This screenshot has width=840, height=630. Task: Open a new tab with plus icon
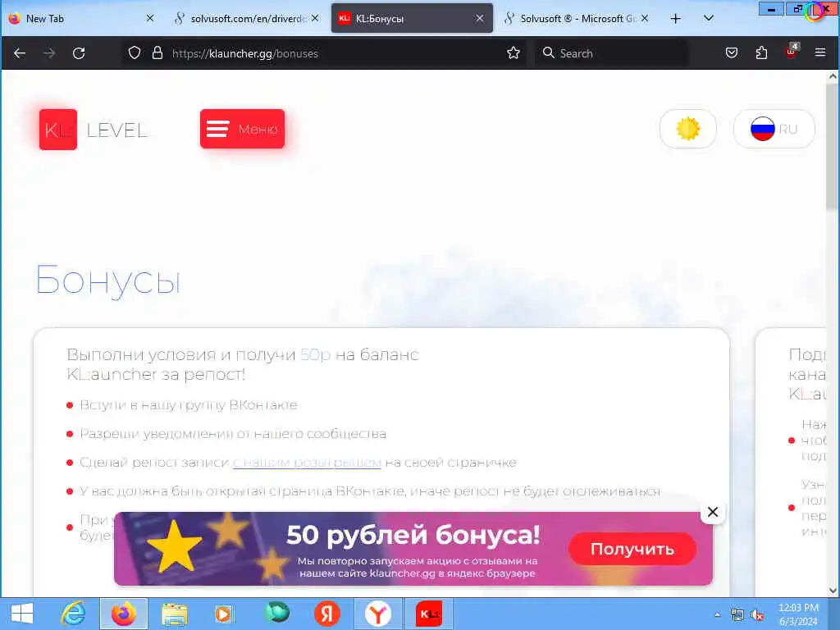tap(676, 19)
